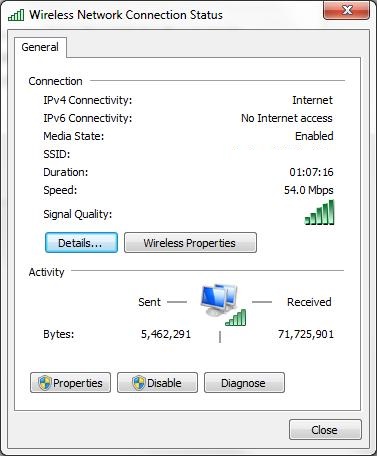Click the speed value 54.0 Mbps
Image resolution: width=377 pixels, height=456 pixels.
(309, 190)
